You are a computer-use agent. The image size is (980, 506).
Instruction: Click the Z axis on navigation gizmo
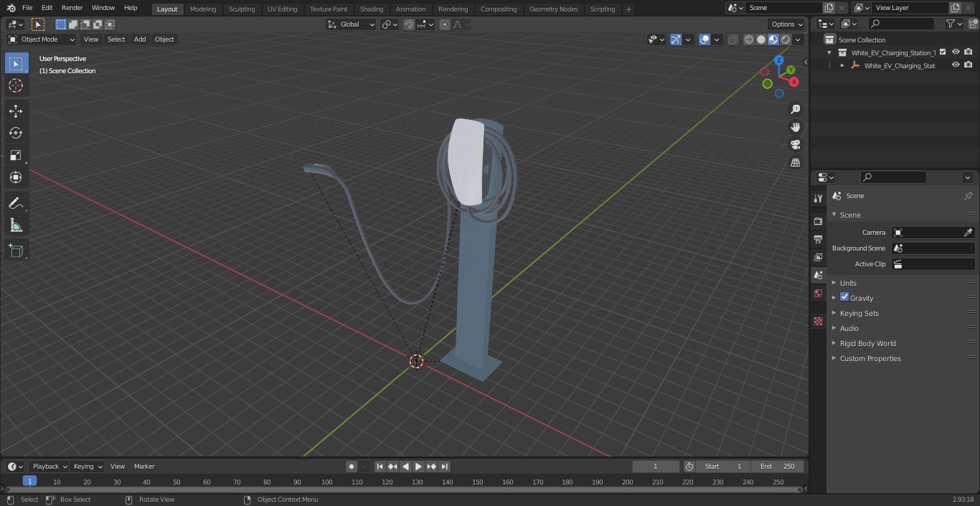(779, 60)
